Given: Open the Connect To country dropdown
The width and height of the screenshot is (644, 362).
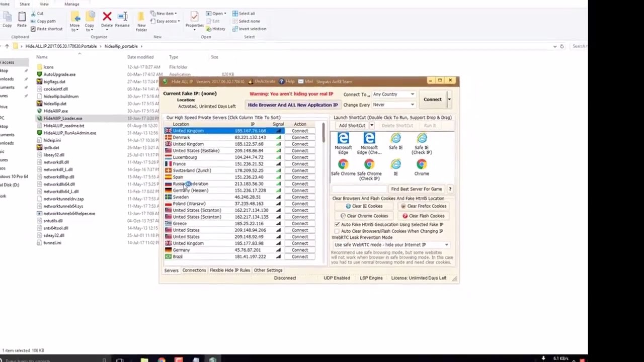Looking at the screenshot, I should tap(393, 94).
